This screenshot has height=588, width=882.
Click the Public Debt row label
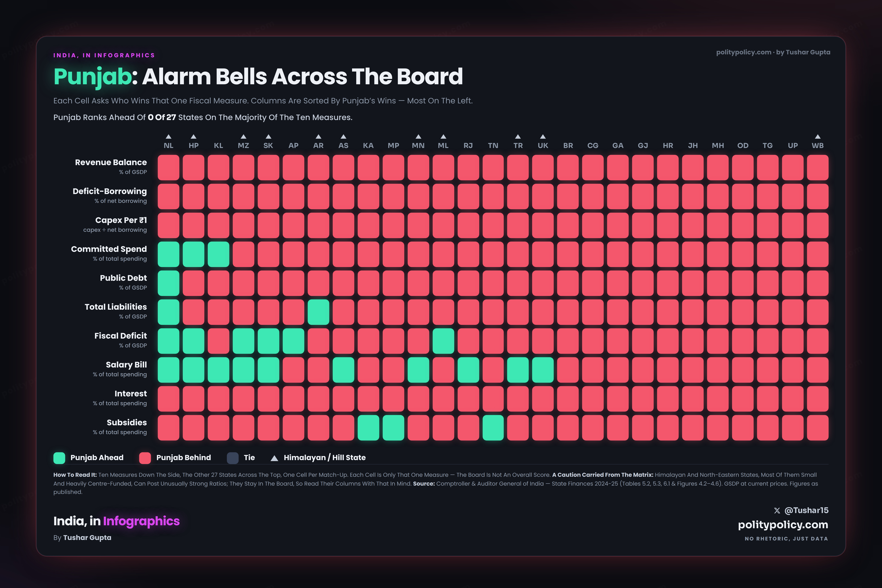tap(123, 278)
